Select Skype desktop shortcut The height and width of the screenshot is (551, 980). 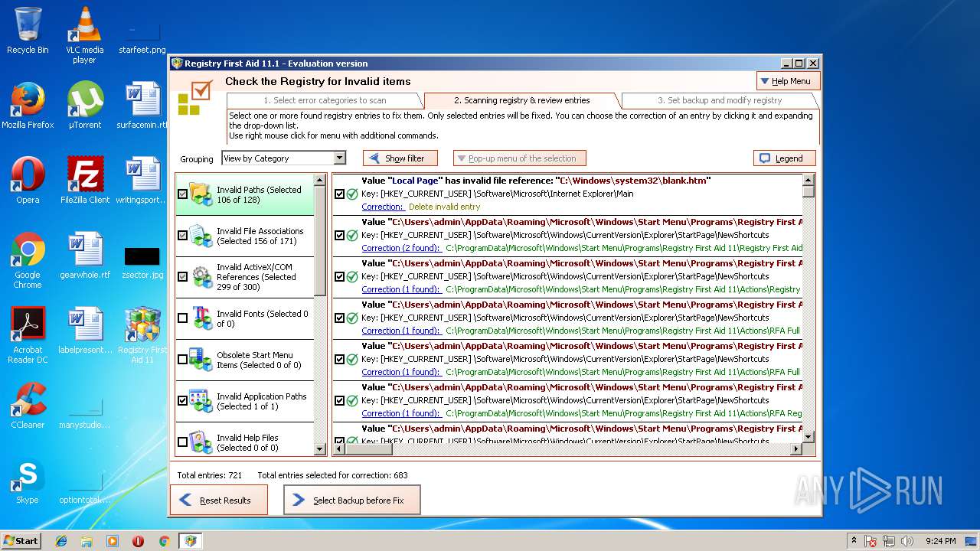pyautogui.click(x=28, y=481)
